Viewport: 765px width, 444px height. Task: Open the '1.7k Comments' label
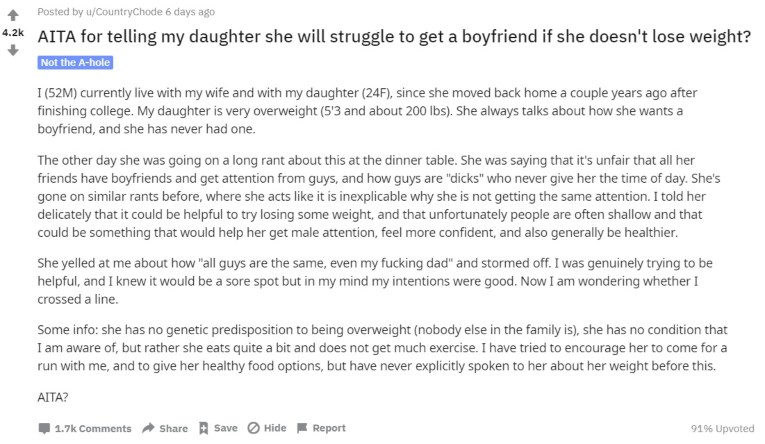click(93, 428)
